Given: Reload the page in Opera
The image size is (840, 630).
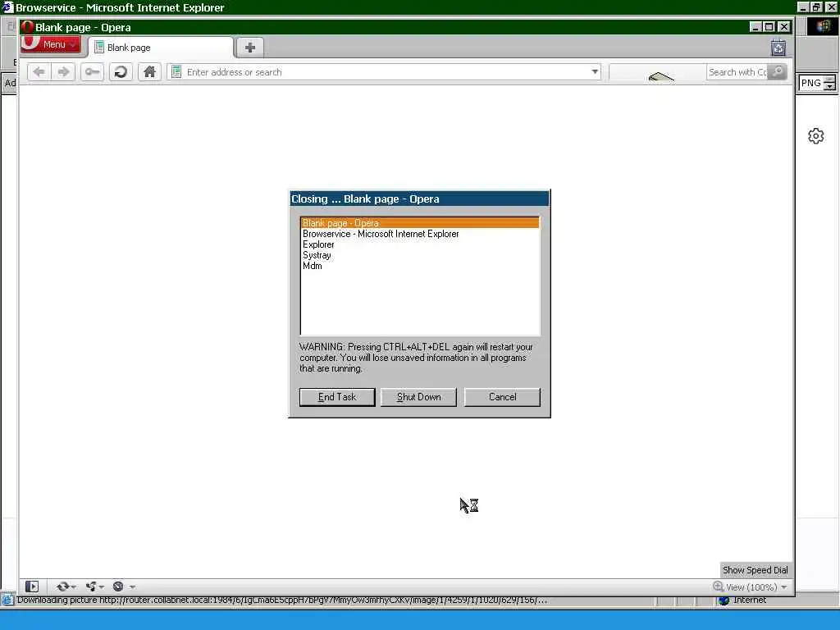Looking at the screenshot, I should pos(121,72).
